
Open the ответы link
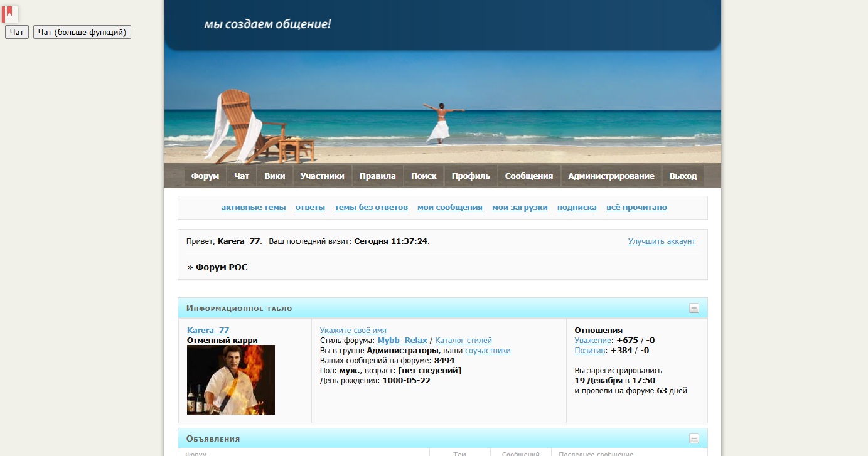pyautogui.click(x=310, y=208)
